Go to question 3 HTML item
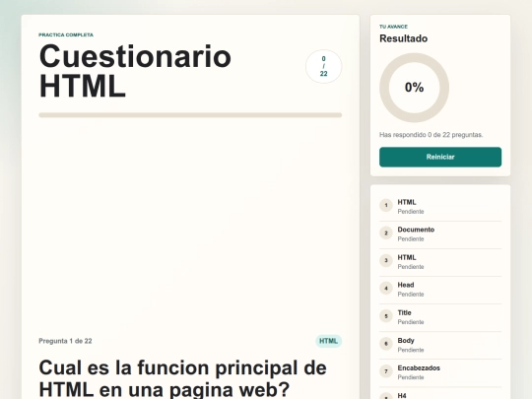 440,262
